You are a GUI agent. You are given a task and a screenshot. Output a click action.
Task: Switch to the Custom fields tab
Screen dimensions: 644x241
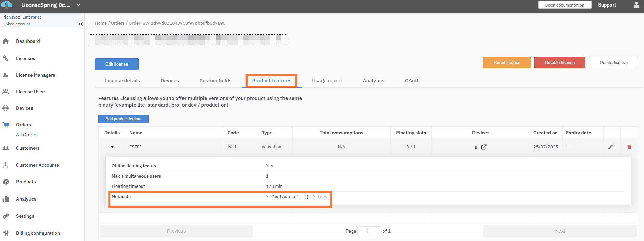215,81
